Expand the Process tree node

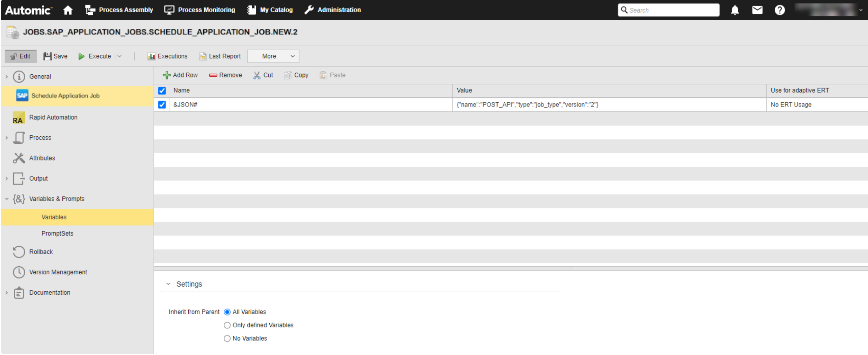(6, 138)
